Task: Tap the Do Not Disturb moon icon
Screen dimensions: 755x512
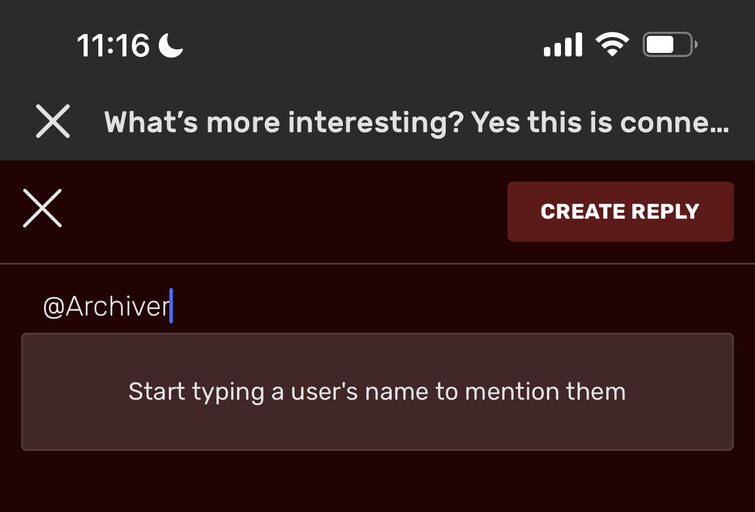Action: pyautogui.click(x=171, y=46)
